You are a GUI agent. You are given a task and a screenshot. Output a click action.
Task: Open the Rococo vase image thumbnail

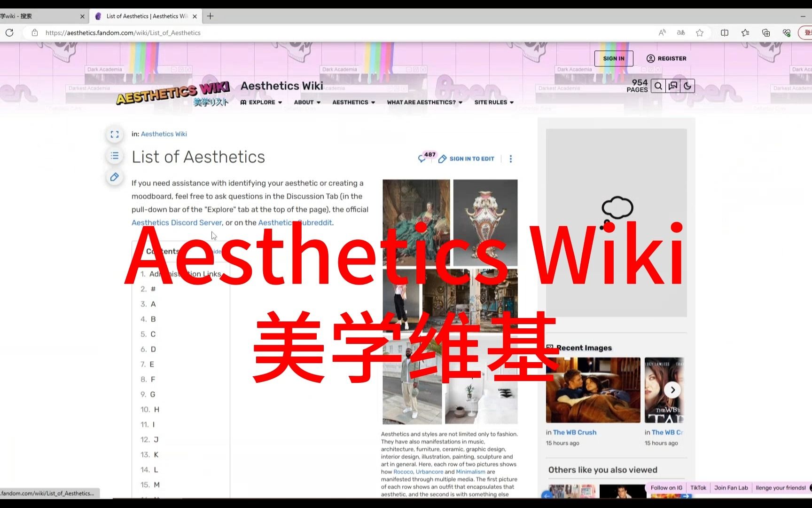tap(485, 222)
